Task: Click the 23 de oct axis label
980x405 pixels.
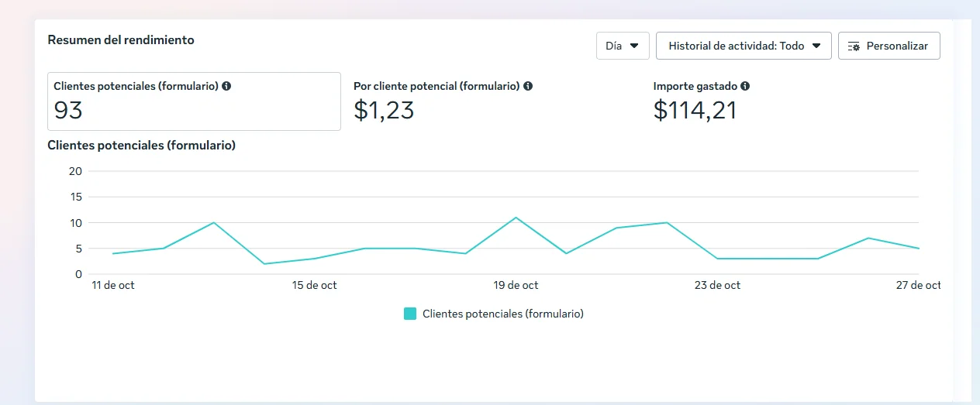Action: point(718,285)
